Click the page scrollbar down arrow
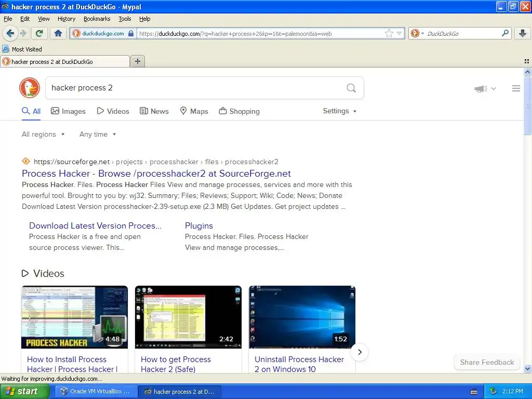The height and width of the screenshot is (399, 532). (x=527, y=369)
